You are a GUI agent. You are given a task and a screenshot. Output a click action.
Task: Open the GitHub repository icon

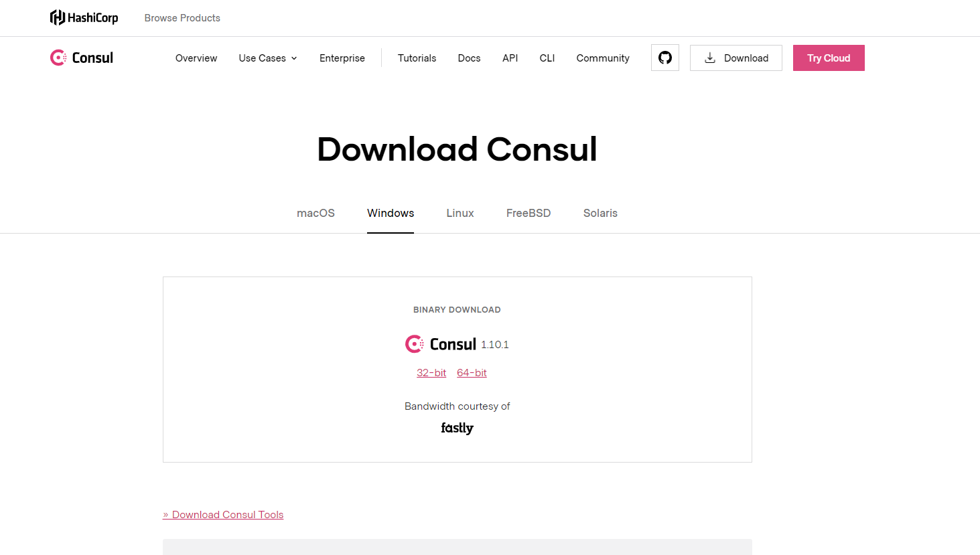click(x=665, y=58)
